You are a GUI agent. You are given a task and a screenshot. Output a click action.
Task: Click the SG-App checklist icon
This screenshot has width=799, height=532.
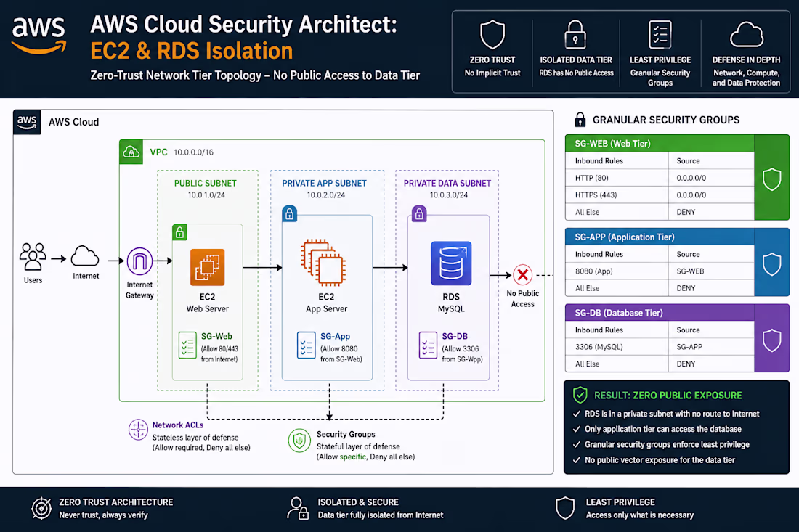click(x=307, y=345)
